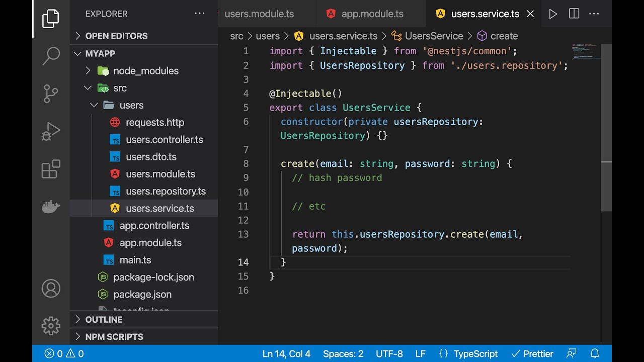Open the Docker view icon

coord(51,207)
